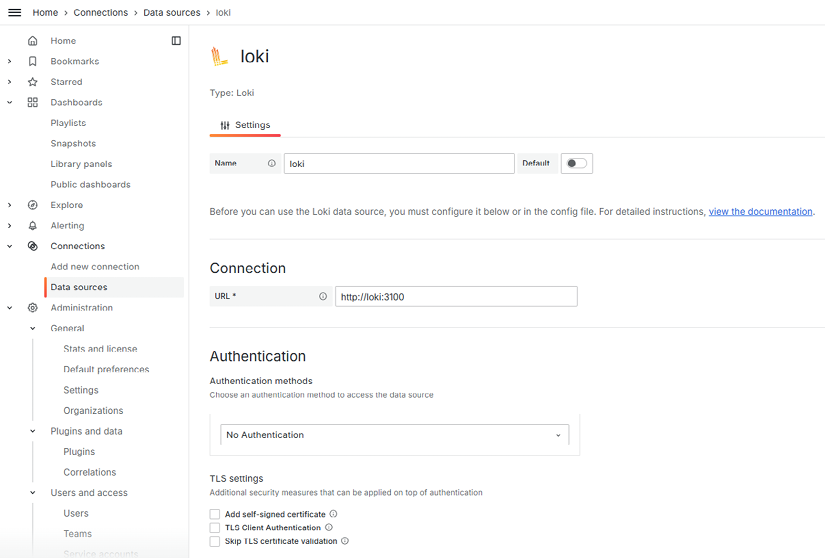Collapse the General subsection
Image resolution: width=825 pixels, height=558 pixels.
pos(33,328)
